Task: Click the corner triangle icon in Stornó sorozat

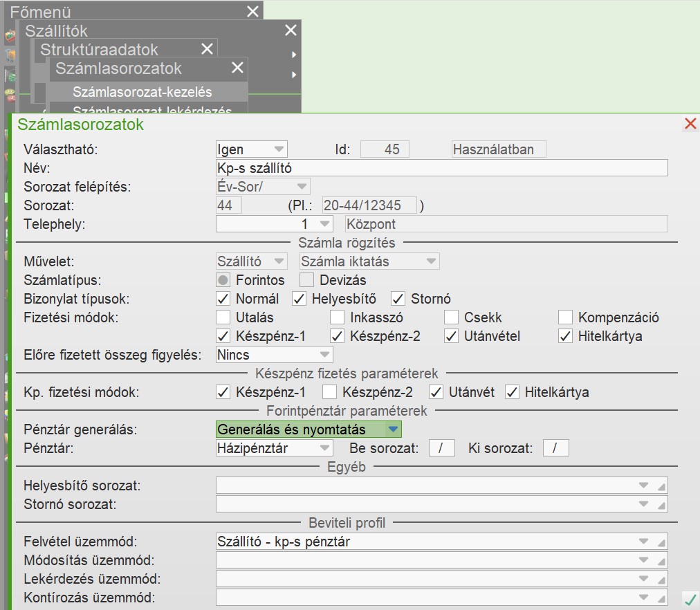Action: (661, 505)
